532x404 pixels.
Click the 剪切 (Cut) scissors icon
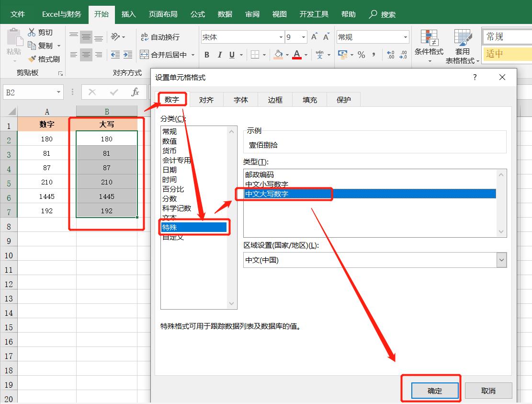tap(32, 32)
